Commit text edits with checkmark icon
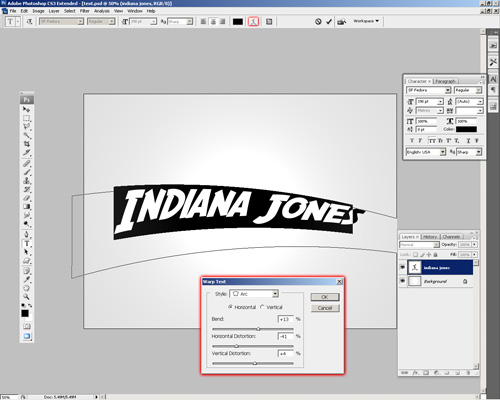This screenshot has height=400, width=500. click(x=329, y=21)
